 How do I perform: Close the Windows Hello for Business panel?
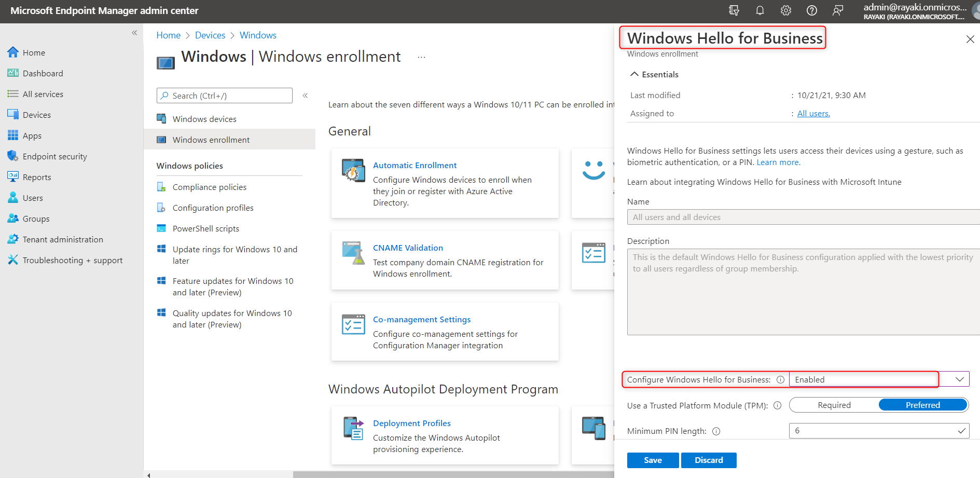[x=970, y=39]
